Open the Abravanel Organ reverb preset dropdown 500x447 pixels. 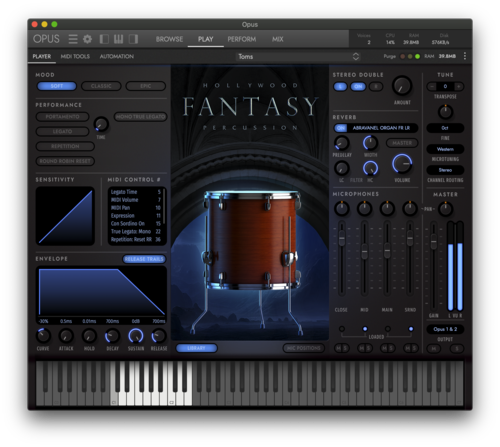pos(382,128)
